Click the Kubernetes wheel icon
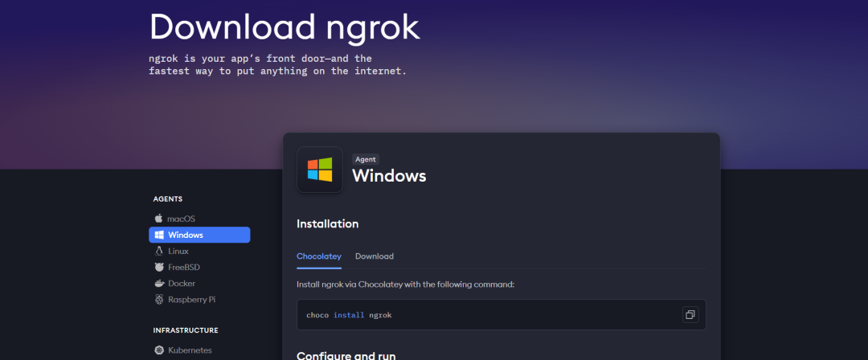 click(159, 350)
